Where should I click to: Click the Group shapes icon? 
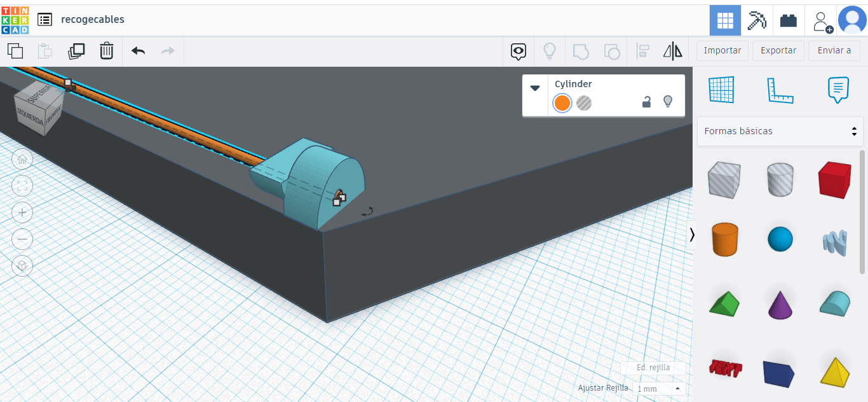581,52
